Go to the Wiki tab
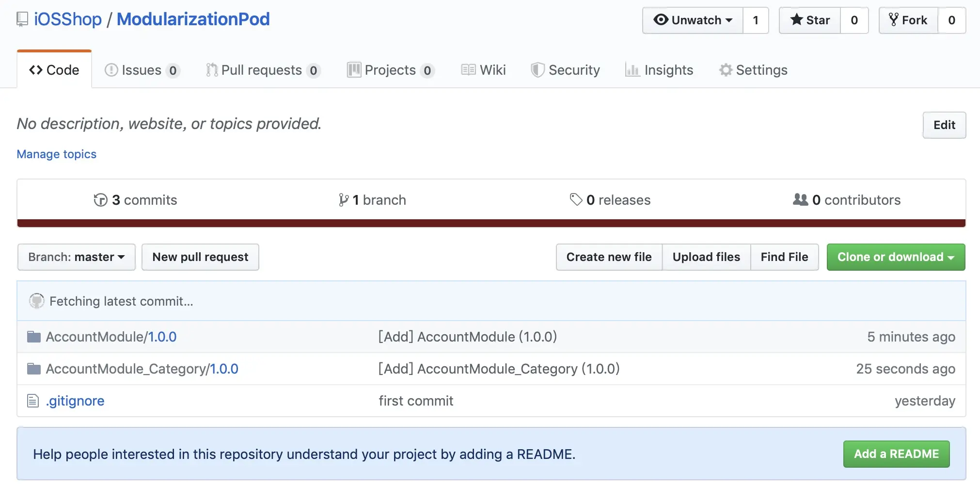980x489 pixels. [483, 70]
